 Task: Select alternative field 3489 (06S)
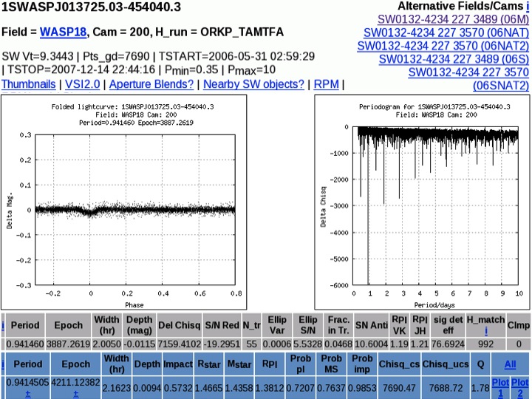(454, 59)
